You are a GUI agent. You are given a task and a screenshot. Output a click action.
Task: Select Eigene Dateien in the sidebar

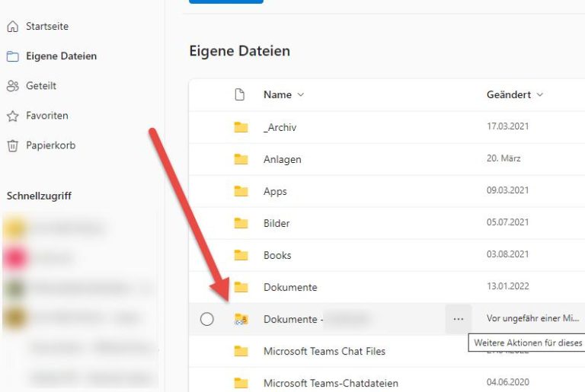click(61, 56)
